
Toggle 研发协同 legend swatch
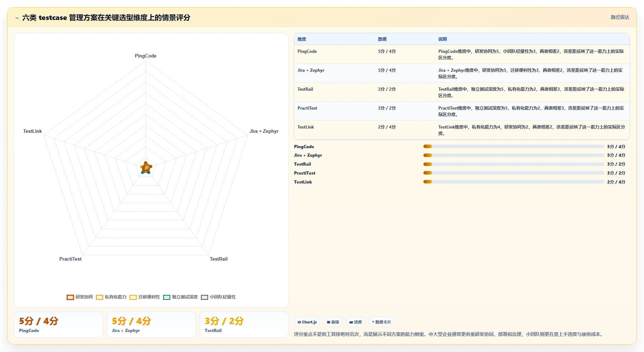point(70,297)
